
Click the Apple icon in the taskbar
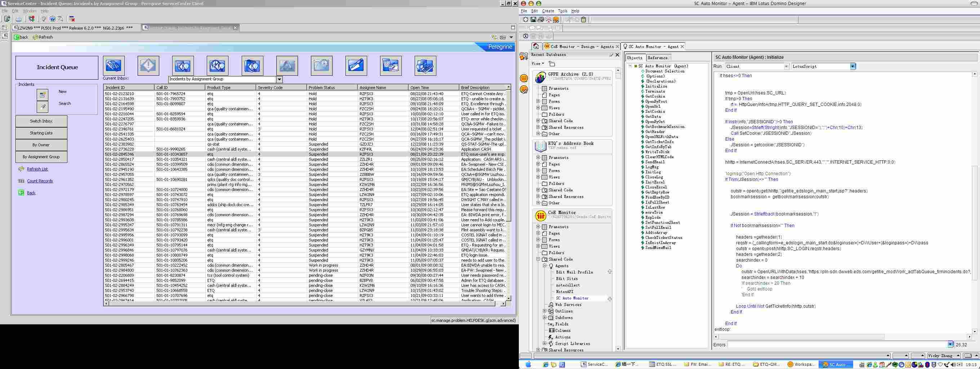click(x=528, y=364)
